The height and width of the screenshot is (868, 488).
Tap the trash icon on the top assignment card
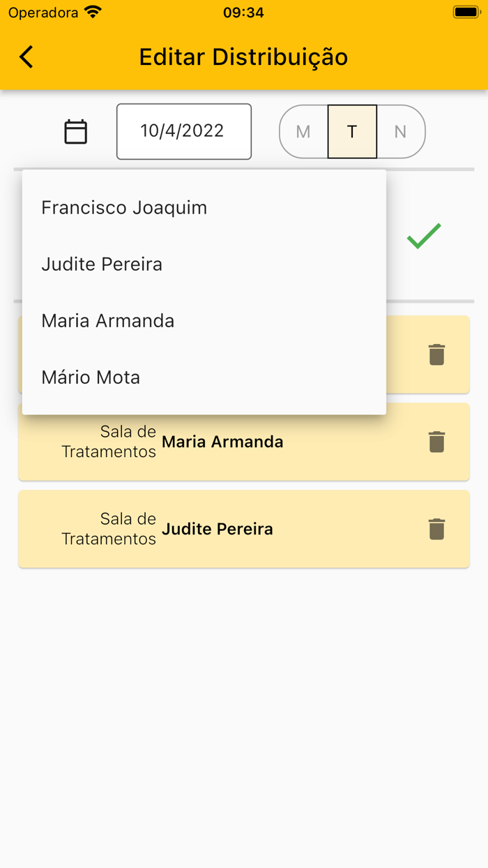[437, 354]
